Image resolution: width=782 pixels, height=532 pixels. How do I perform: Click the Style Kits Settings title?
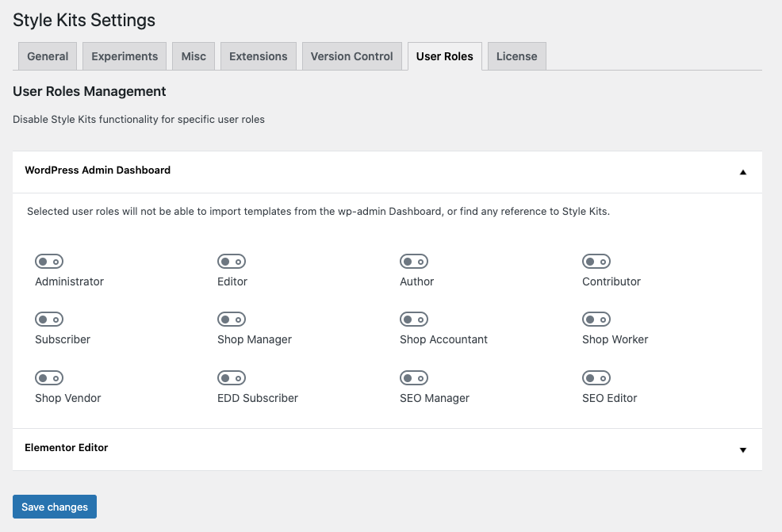pyautogui.click(x=84, y=20)
